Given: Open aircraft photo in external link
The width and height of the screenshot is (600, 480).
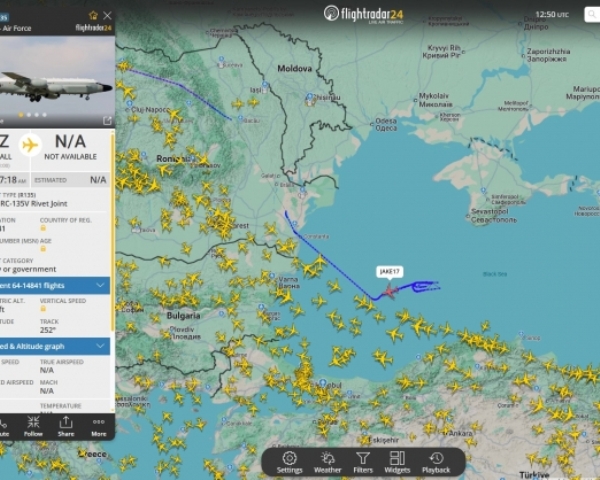Looking at the screenshot, I should pyautogui.click(x=107, y=121).
